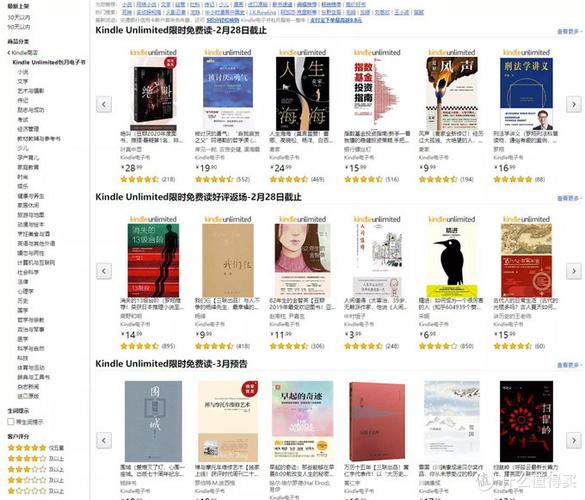
Task: Filter new releases by 30天以内
Action: 19,18
